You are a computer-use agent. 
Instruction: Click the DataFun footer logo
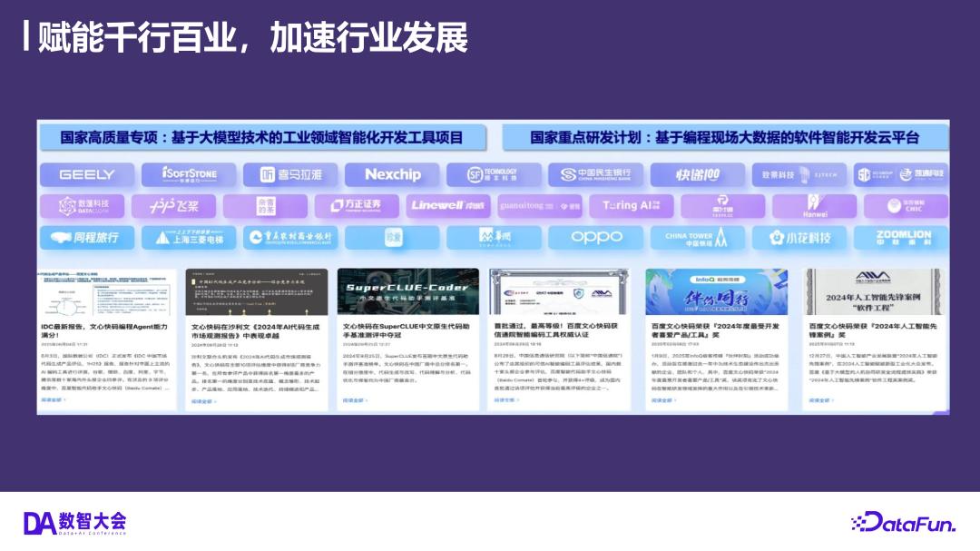[x=903, y=522]
